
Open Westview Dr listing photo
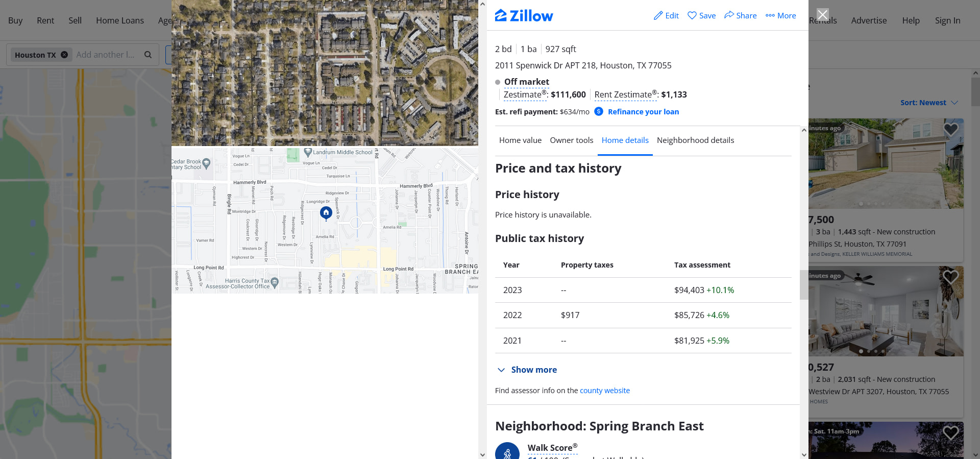click(x=886, y=311)
